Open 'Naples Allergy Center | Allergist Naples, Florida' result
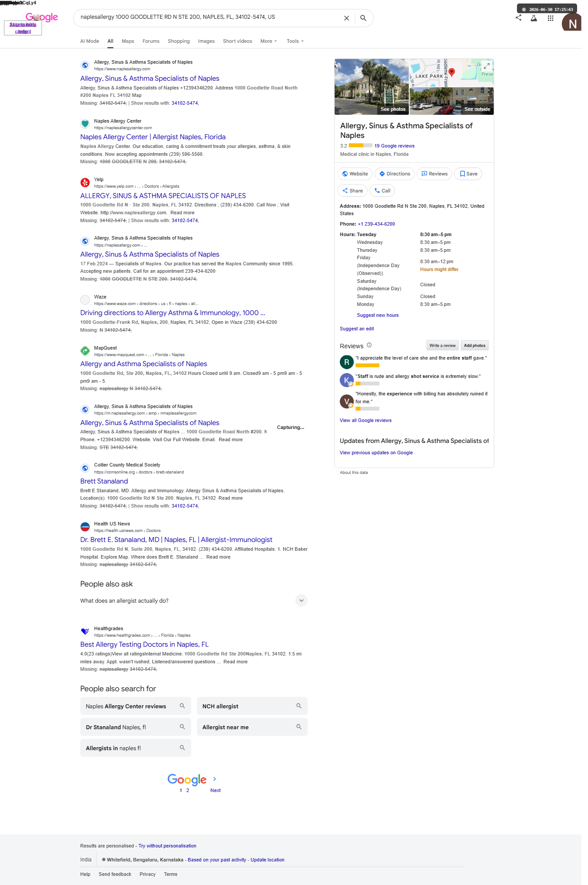 coord(153,137)
